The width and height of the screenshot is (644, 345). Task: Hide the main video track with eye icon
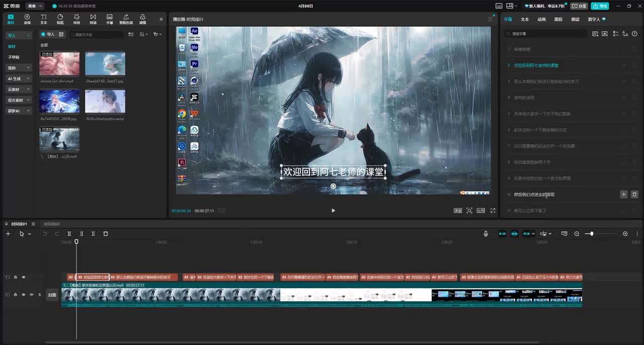[x=23, y=295]
